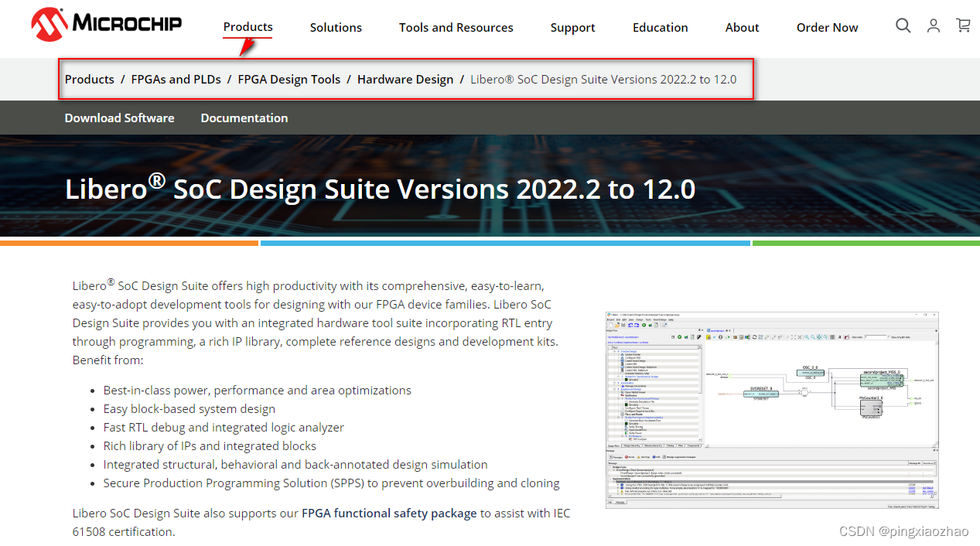Click the Libero SoC Design Suite breadcrumb text
The width and height of the screenshot is (980, 546).
point(603,79)
